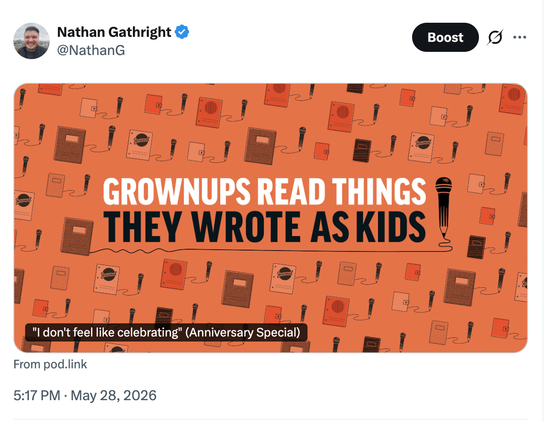The height and width of the screenshot is (422, 545).
Task: Open the orange podcast card image
Action: (x=270, y=218)
